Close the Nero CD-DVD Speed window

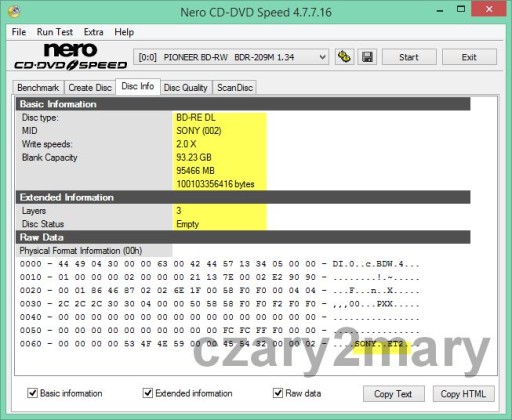pos(489,9)
